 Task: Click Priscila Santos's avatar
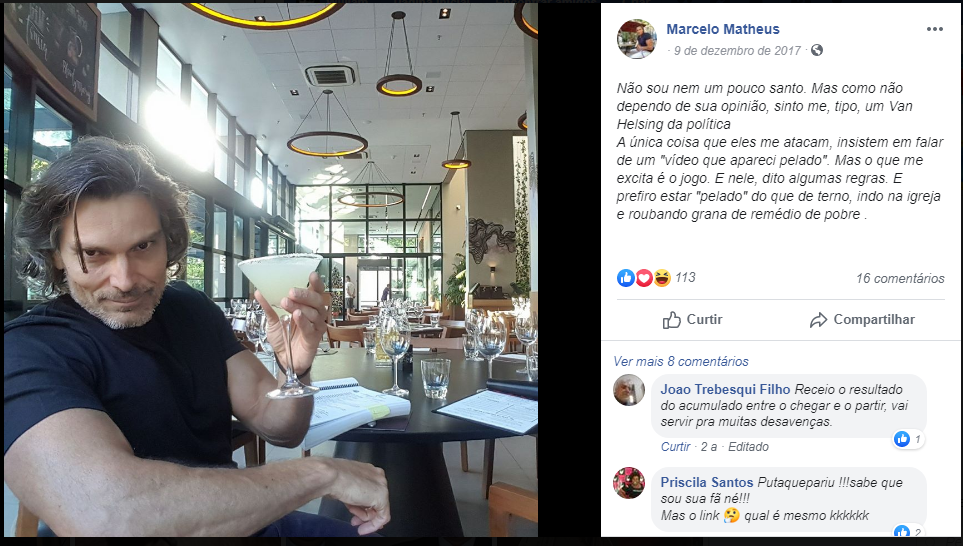click(629, 483)
